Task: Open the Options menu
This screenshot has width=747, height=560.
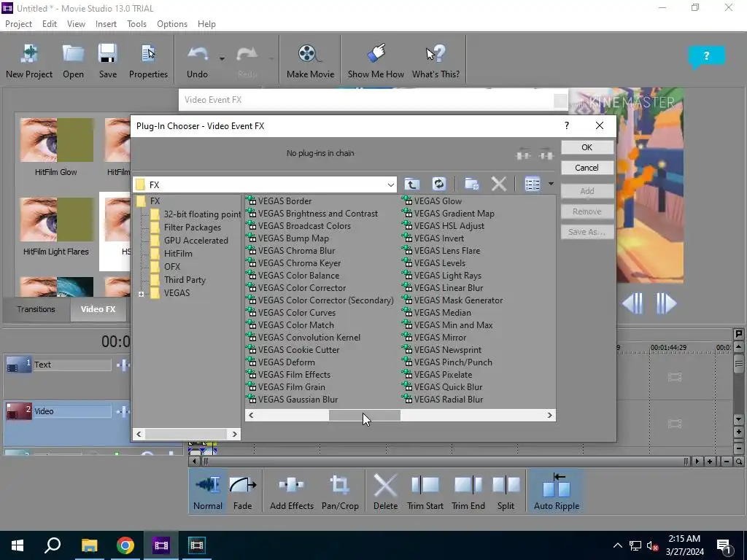Action: point(172,24)
